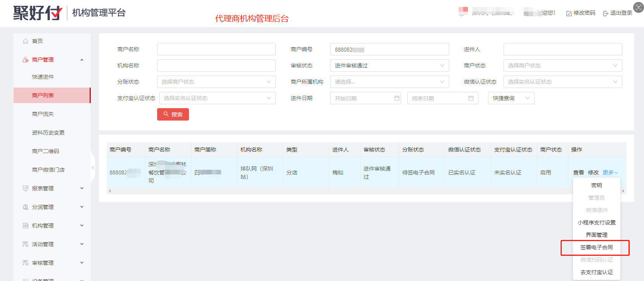Click the 机构管理 sidebar icon
Image resolution: width=644 pixels, height=281 pixels.
click(x=26, y=226)
